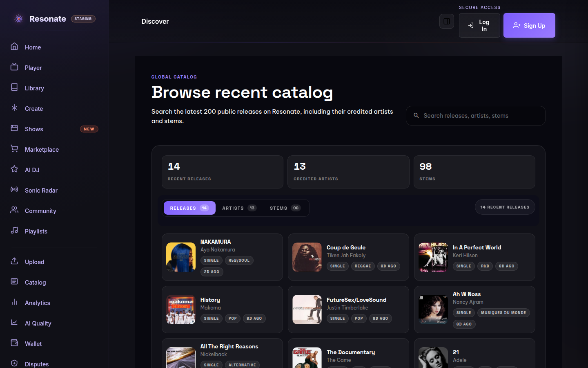
Task: Click artist name Justin Timberlake
Action: pos(347,307)
